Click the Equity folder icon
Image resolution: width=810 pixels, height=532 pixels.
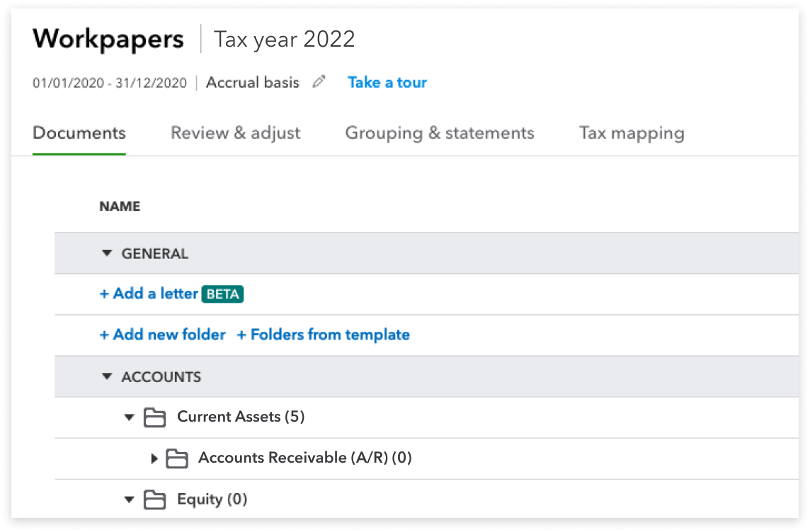click(154, 499)
